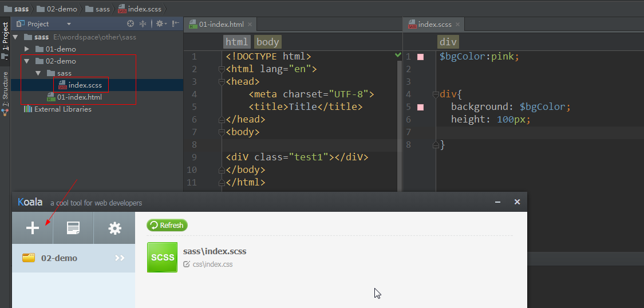Click the double-arrow next to 02-demo in Koala
The height and width of the screenshot is (308, 644).
pyautogui.click(x=120, y=258)
